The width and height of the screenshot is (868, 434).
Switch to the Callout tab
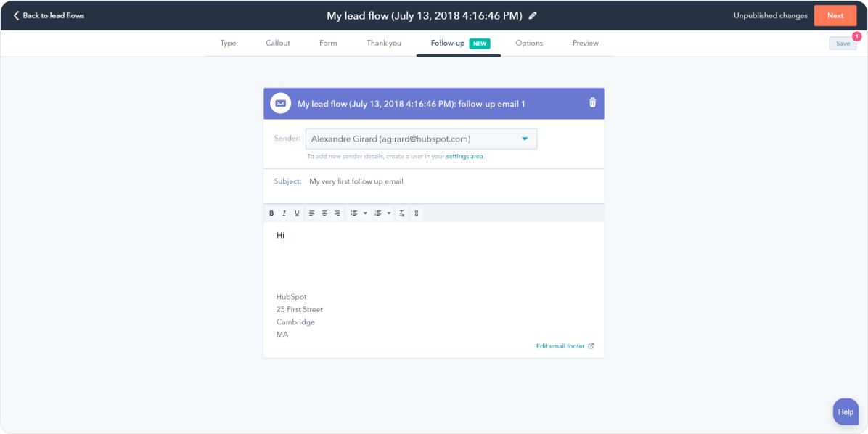[x=277, y=44]
